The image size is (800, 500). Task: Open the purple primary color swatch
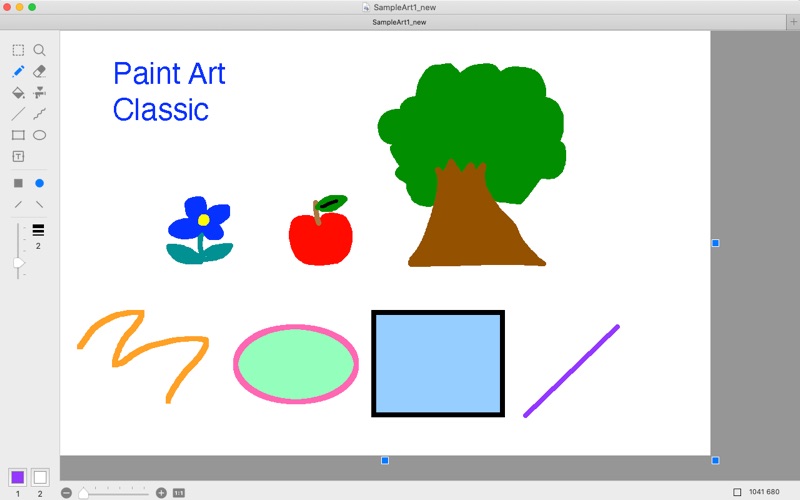click(x=18, y=478)
